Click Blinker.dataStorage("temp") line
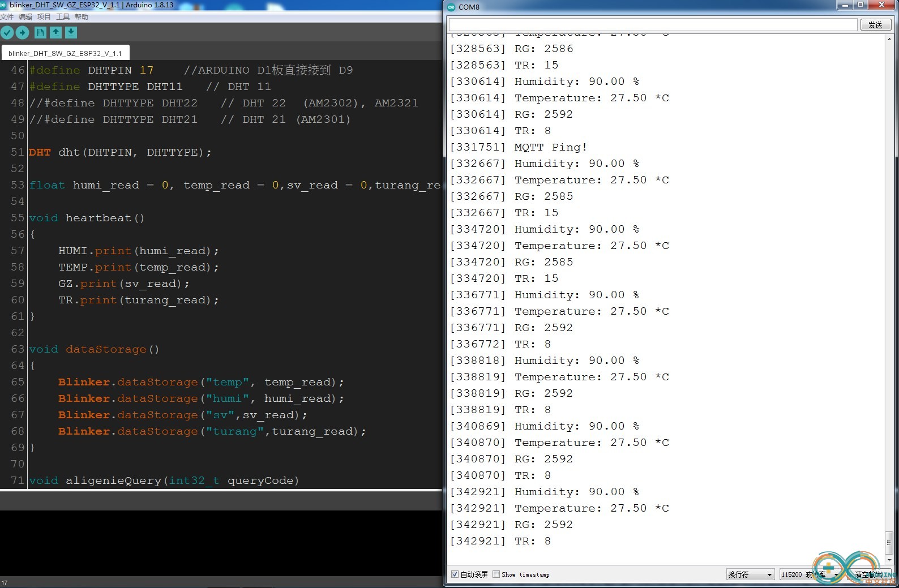The height and width of the screenshot is (588, 899). pos(201,382)
